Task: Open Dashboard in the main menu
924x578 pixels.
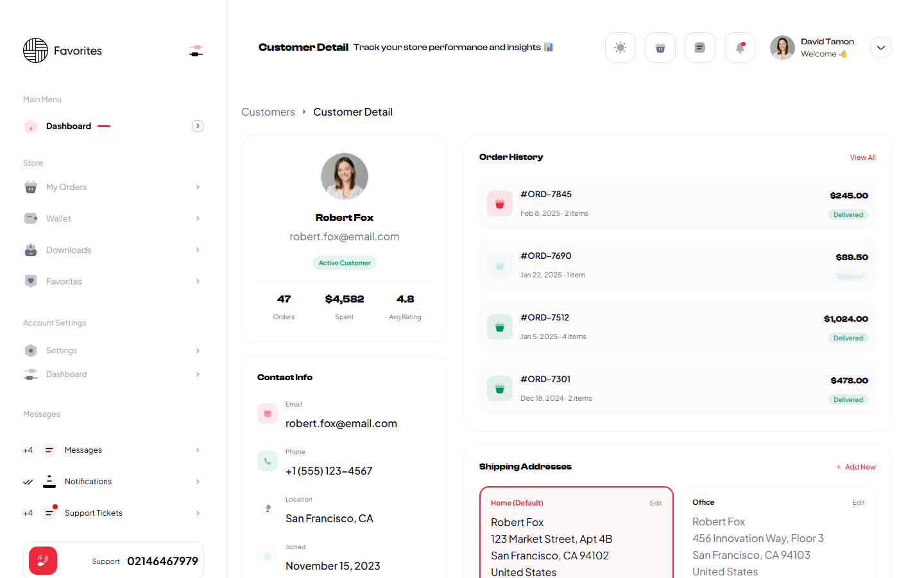Action: pos(69,126)
